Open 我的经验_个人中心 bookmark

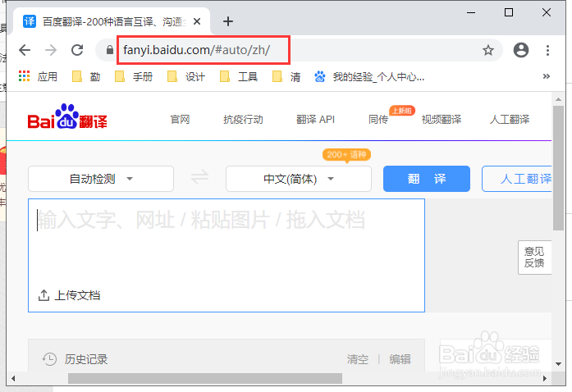369,76
